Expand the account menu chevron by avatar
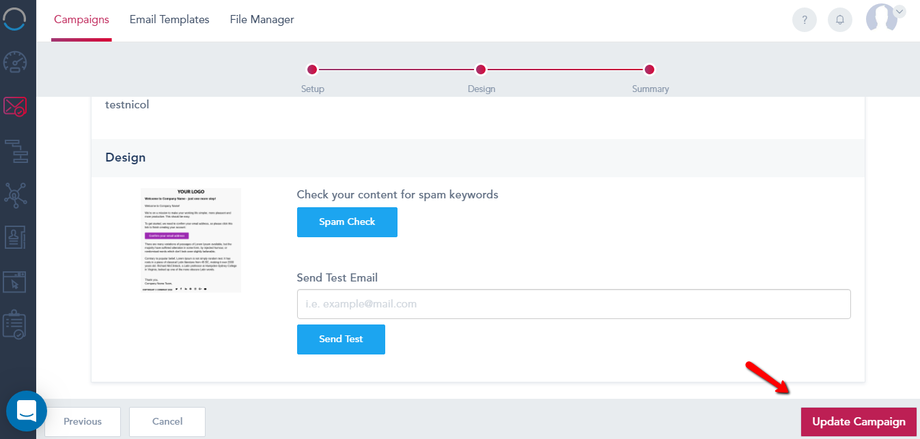The height and width of the screenshot is (439, 920). coord(899,11)
